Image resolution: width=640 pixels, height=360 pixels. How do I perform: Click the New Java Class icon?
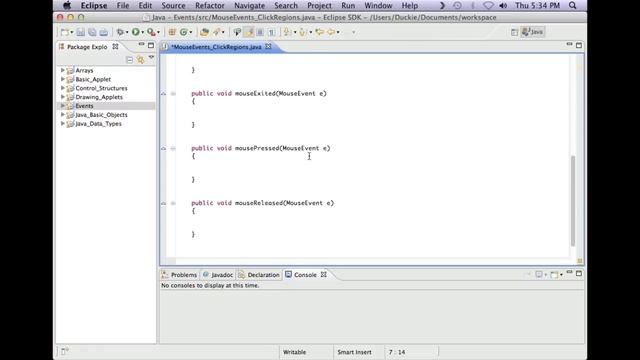[x=184, y=32]
